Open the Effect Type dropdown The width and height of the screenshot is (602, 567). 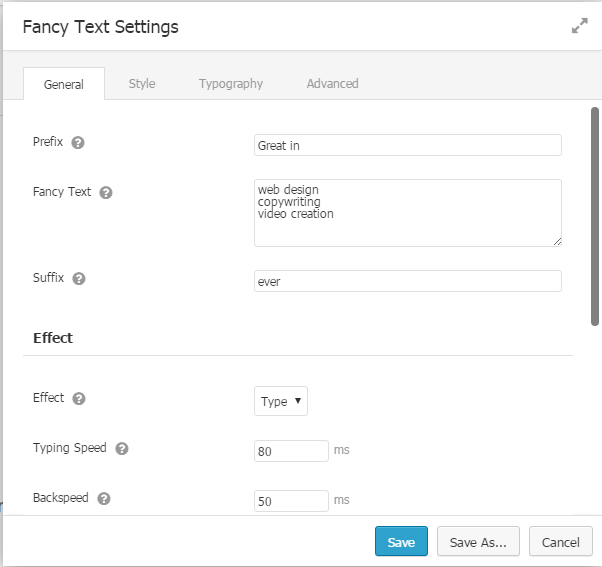click(281, 401)
